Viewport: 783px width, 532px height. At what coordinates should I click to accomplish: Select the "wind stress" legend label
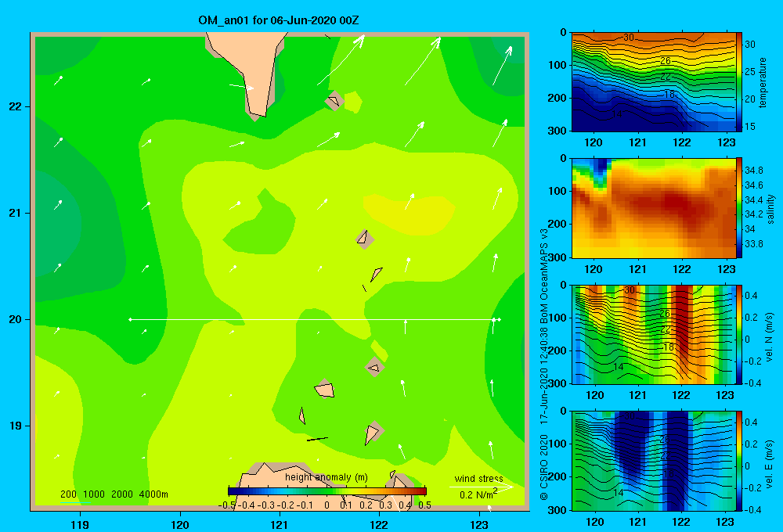click(478, 478)
